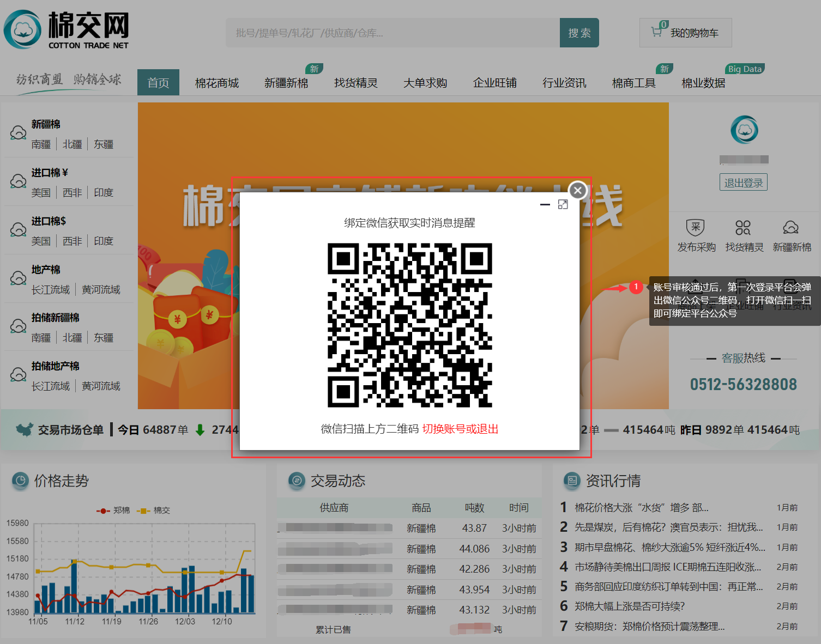Click the 44.086 tonnage cell in 交易动态
This screenshot has width=821, height=644.
474,549
